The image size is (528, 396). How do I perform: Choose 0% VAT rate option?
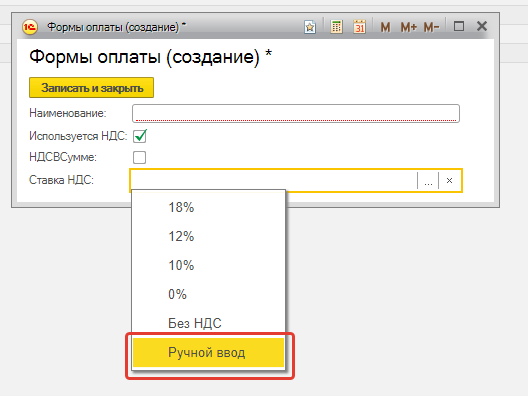pos(208,294)
